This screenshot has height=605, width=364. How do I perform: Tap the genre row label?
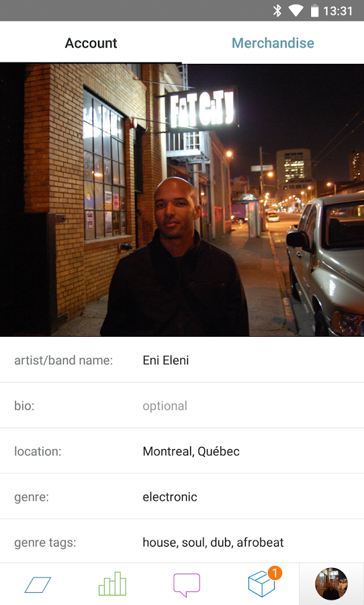(32, 497)
